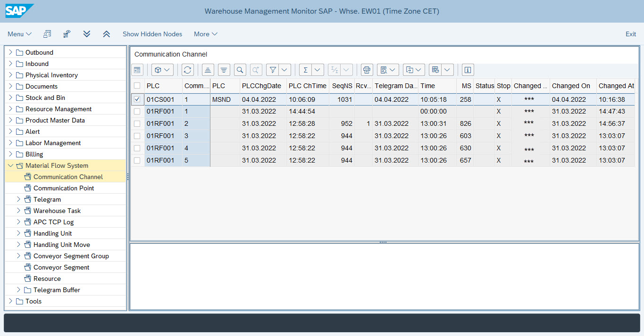Image resolution: width=644 pixels, height=336 pixels.
Task: Click the Layout settings grid icon
Action: [435, 70]
